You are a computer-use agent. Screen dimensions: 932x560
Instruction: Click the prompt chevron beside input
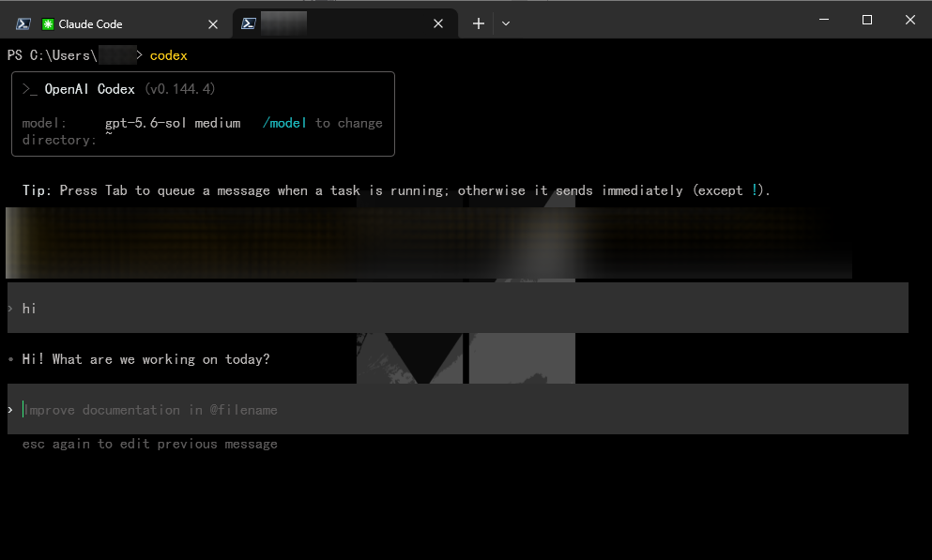(10, 410)
